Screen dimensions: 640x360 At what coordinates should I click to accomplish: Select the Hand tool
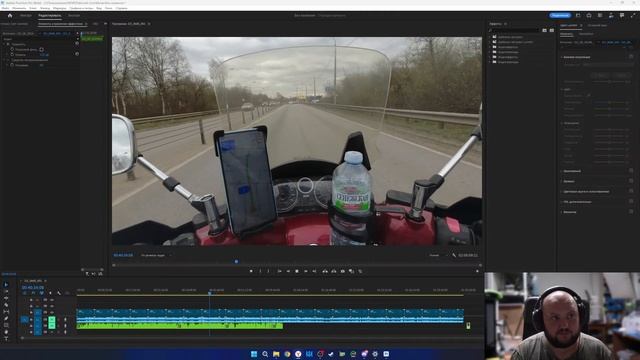6,332
